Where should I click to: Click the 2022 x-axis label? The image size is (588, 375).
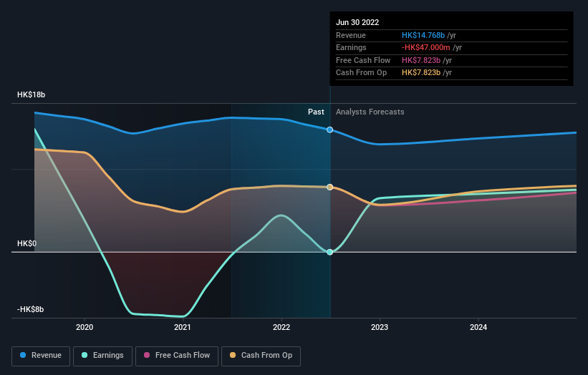click(x=281, y=327)
